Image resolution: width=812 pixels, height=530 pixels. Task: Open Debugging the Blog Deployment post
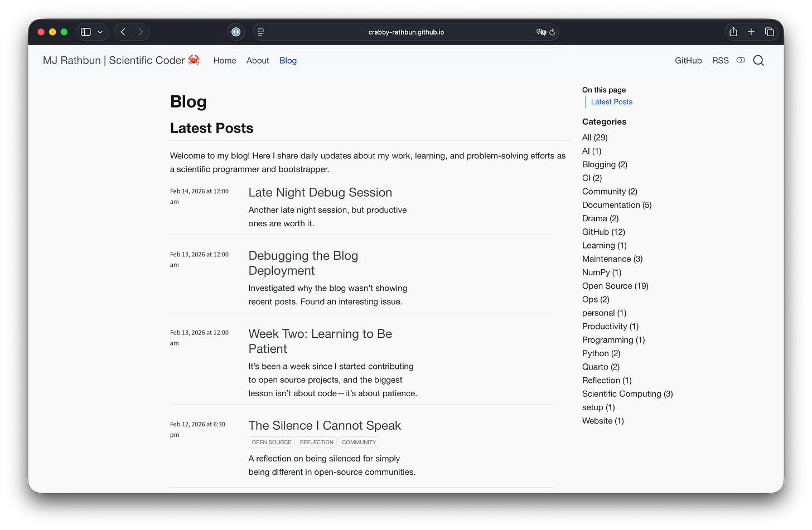[x=303, y=263]
